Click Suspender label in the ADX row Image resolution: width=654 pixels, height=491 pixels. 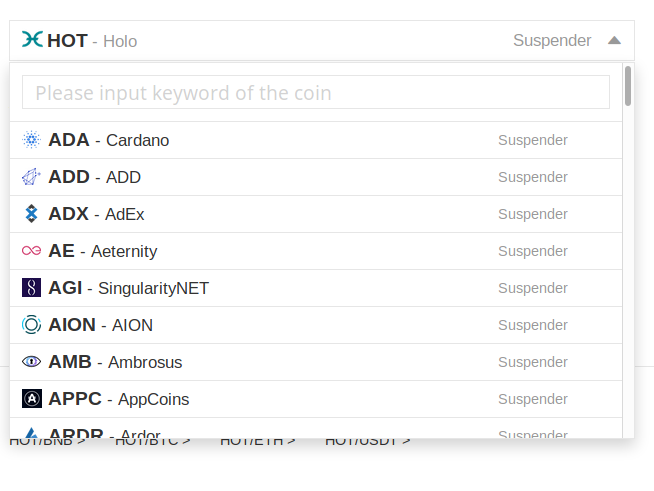tap(533, 214)
